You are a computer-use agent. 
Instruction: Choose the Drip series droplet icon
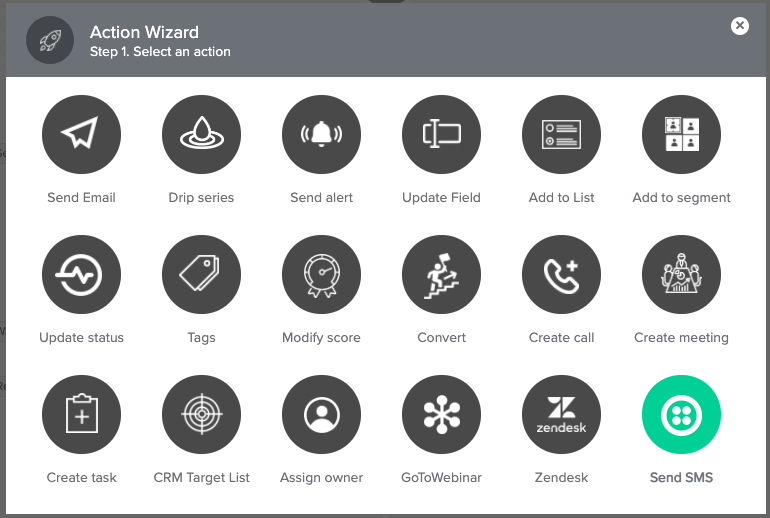point(201,135)
